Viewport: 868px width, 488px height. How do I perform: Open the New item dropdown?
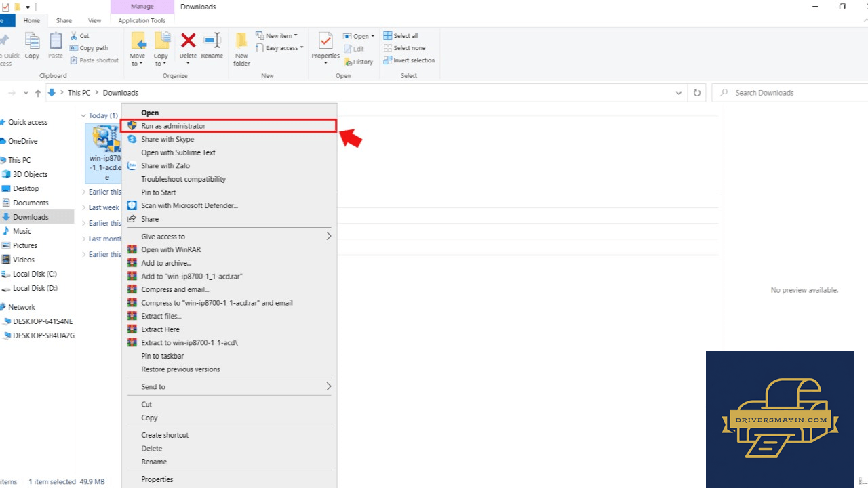point(277,36)
